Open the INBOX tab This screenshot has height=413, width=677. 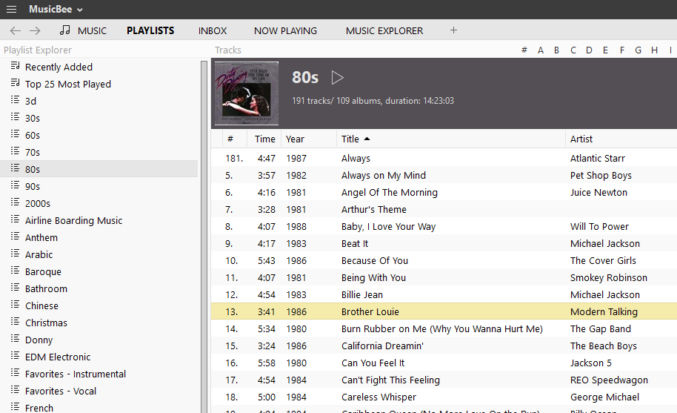coord(212,31)
